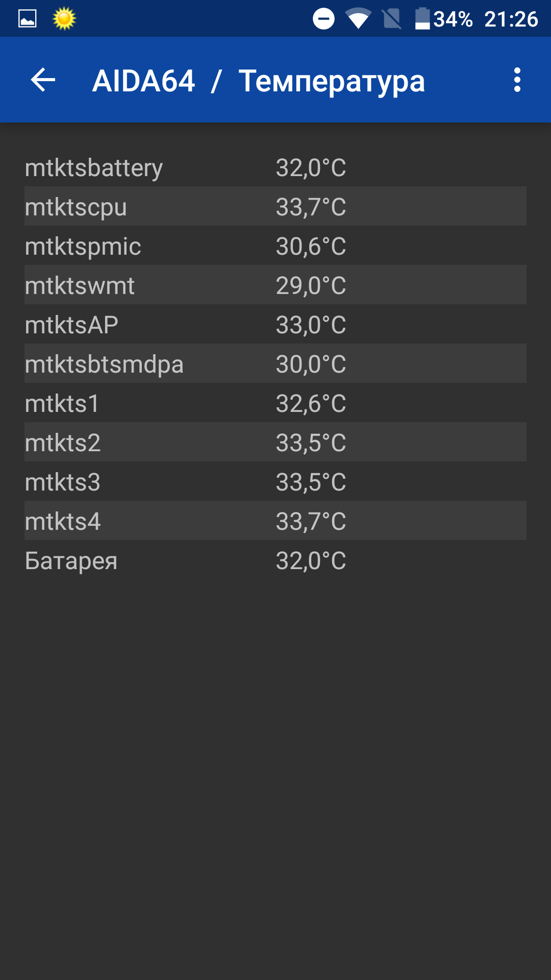The height and width of the screenshot is (980, 551).
Task: Tap the mtktsAP sensor row
Action: click(x=275, y=325)
